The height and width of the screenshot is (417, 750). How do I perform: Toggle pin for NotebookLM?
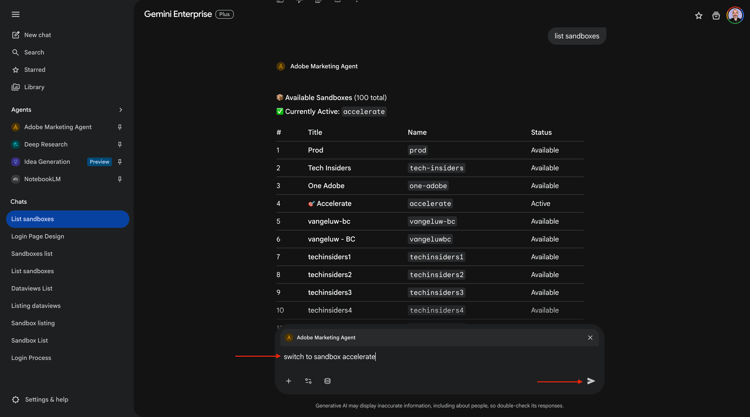click(x=120, y=179)
